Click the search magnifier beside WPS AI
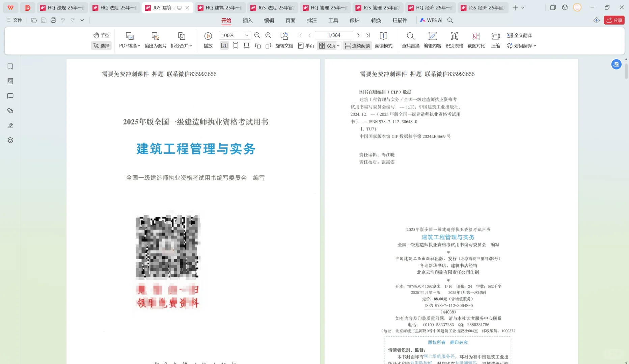629x364 pixels. pyautogui.click(x=450, y=20)
